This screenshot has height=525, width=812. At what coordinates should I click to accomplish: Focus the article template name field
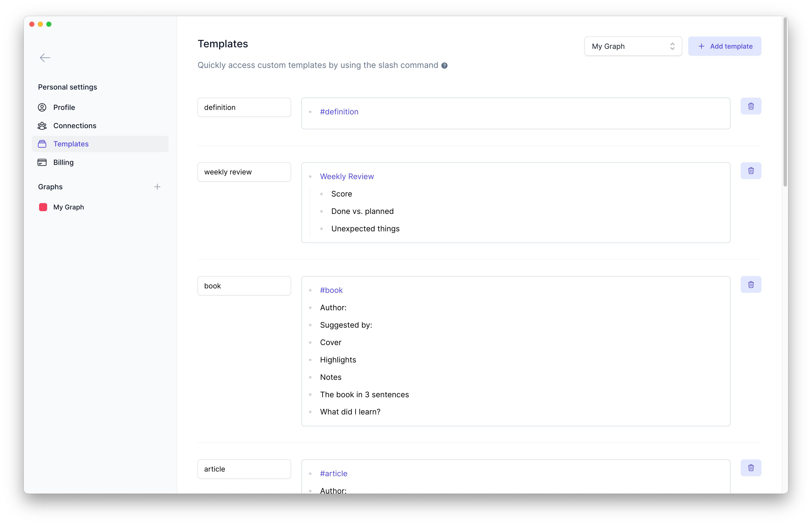244,469
